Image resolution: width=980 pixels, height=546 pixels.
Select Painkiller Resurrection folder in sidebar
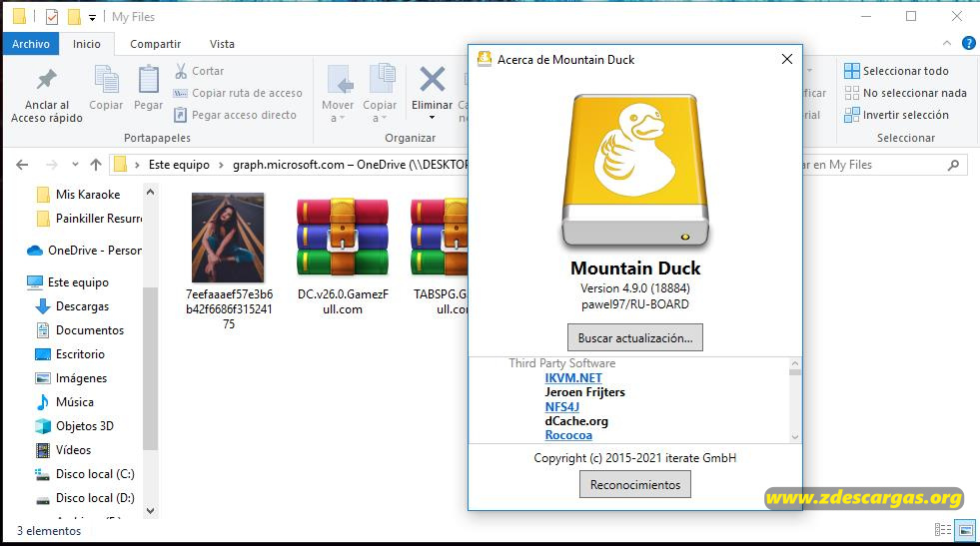89,218
